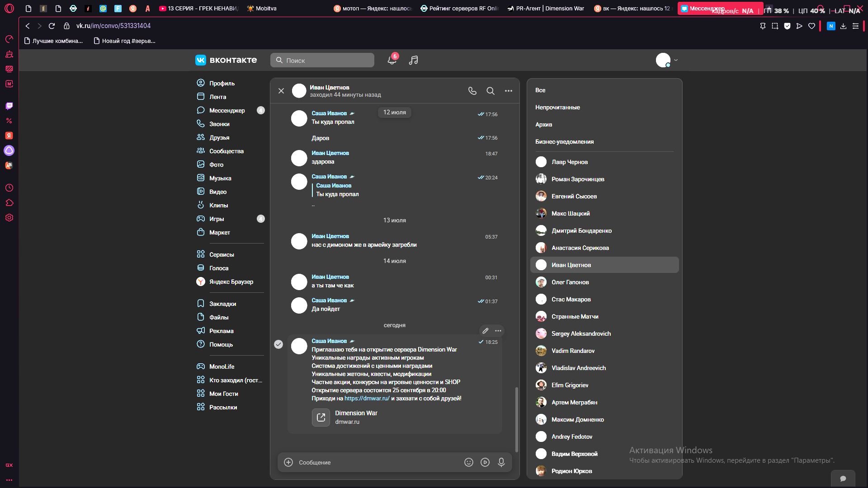868x488 pixels.
Task: Open Opera GX settings gear in sidebar
Action: click(9, 217)
